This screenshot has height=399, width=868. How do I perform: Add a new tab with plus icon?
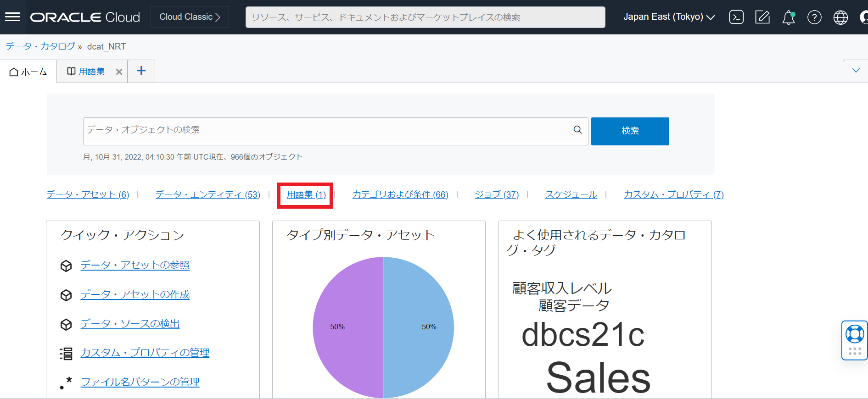tap(141, 71)
